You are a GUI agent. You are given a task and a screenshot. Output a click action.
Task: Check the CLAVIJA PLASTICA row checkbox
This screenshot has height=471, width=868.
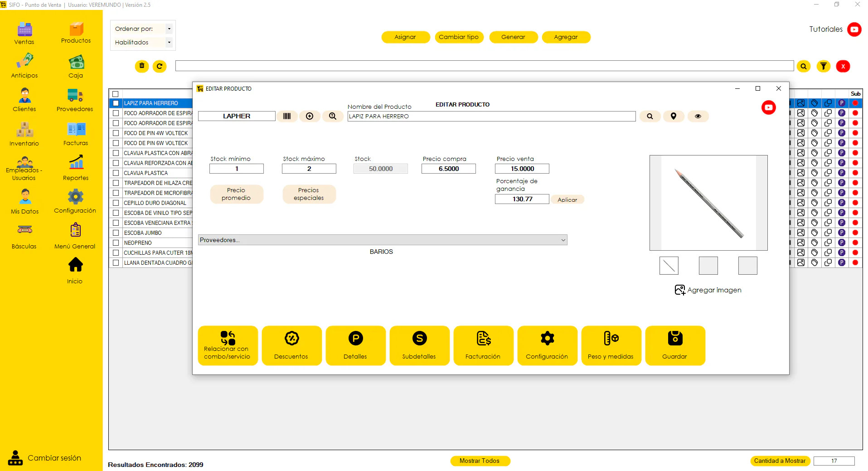[116, 173]
